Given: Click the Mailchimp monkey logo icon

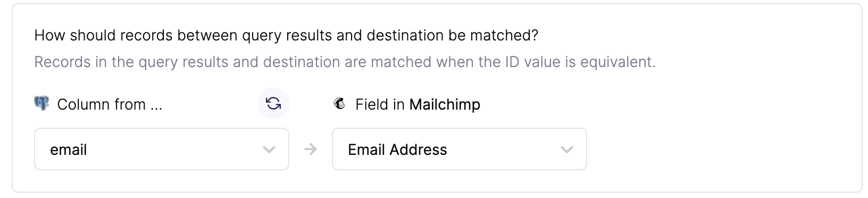Looking at the screenshot, I should [x=339, y=104].
